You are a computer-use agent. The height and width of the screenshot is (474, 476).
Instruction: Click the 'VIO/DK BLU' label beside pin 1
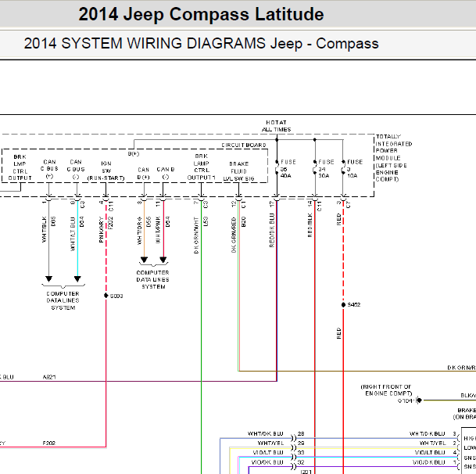tap(428, 462)
